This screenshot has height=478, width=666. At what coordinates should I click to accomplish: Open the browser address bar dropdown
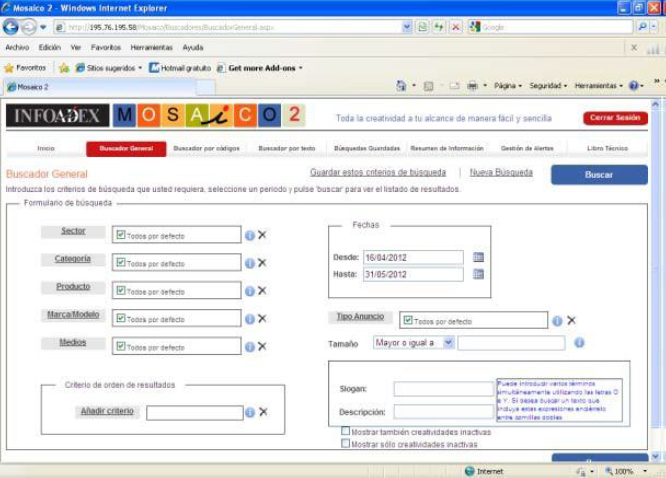(x=407, y=27)
